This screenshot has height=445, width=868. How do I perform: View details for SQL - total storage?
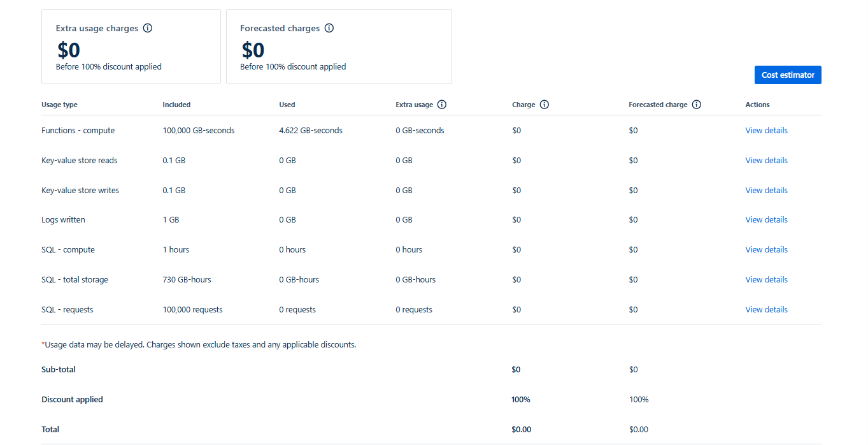coord(766,280)
